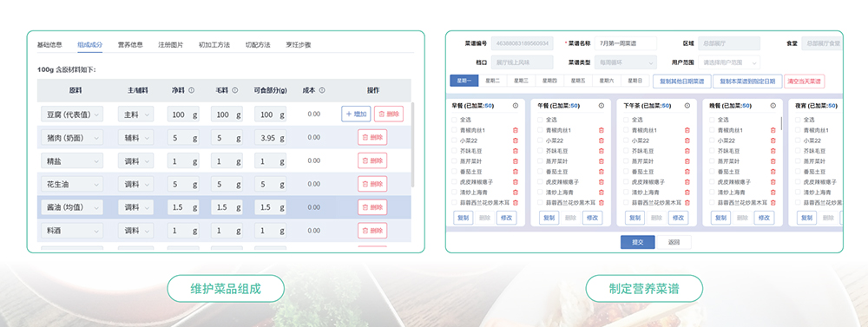The height and width of the screenshot is (327, 868).
Task: Click the info icon in 晚餐 card header
Action: coord(773,105)
